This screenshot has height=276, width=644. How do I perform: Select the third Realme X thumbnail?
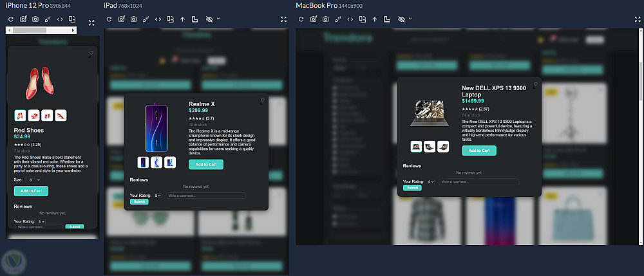click(x=170, y=162)
